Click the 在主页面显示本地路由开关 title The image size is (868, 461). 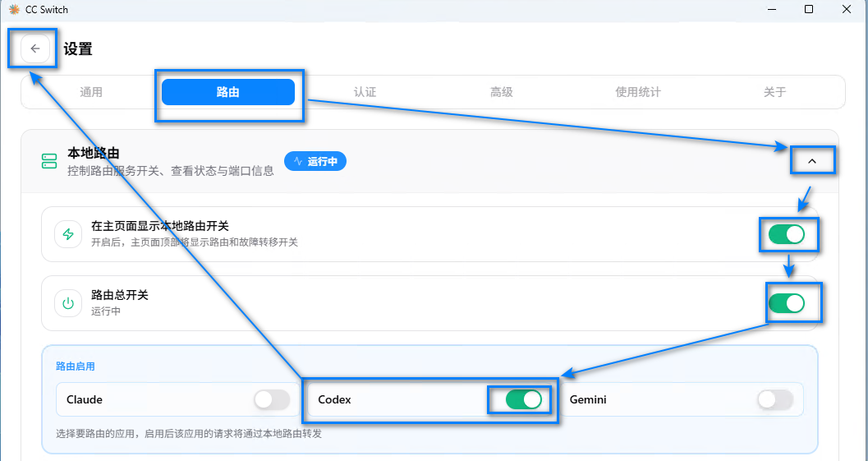[x=160, y=226]
